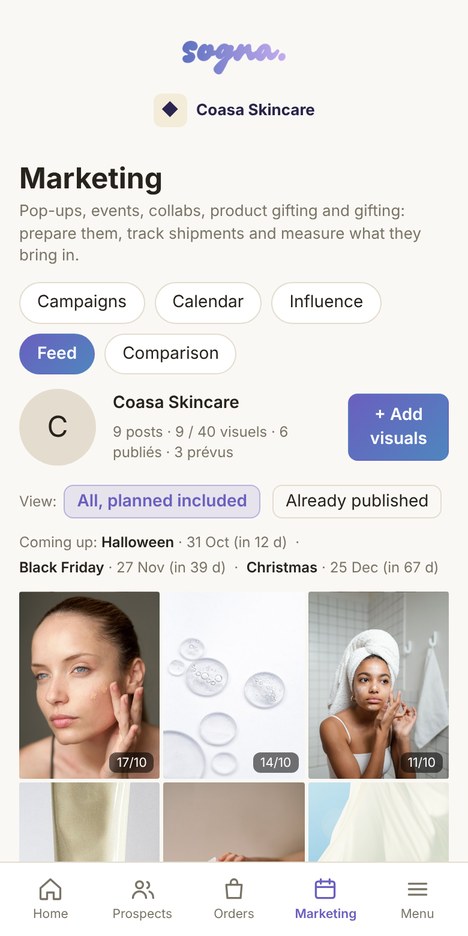The width and height of the screenshot is (468, 936).
Task: Click the sogna logo at top
Action: (x=233, y=56)
